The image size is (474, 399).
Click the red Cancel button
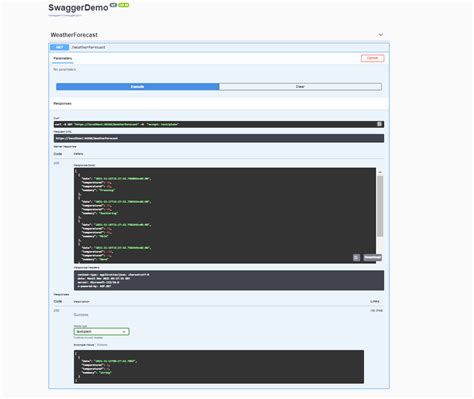pyautogui.click(x=372, y=58)
